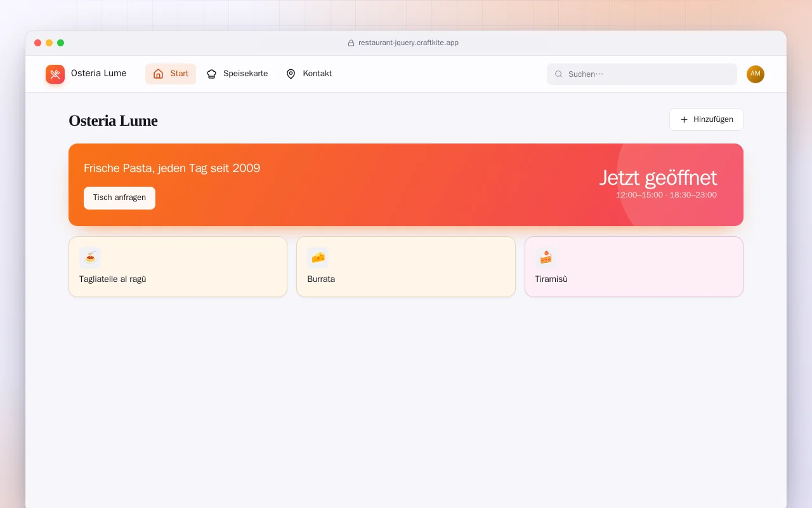
Task: Click the yellow minimize window button
Action: (x=49, y=43)
